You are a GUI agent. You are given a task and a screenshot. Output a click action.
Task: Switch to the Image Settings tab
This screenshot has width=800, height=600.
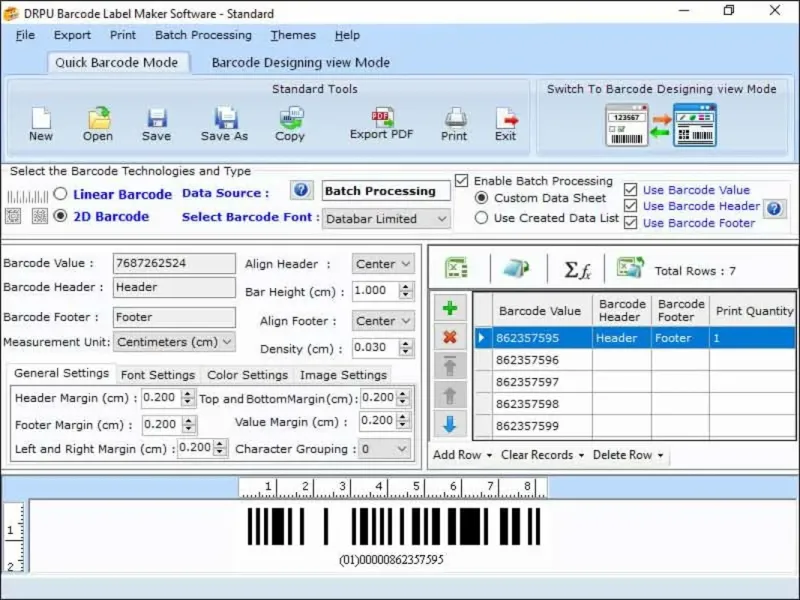(x=343, y=375)
